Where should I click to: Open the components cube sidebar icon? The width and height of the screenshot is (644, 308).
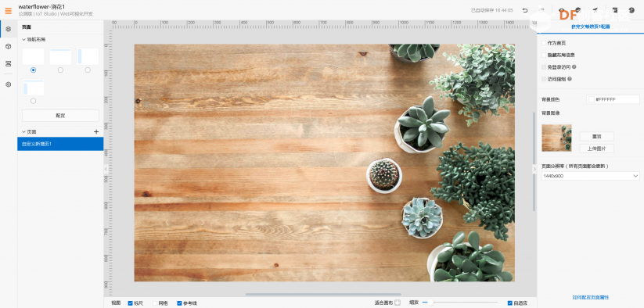tap(8, 46)
